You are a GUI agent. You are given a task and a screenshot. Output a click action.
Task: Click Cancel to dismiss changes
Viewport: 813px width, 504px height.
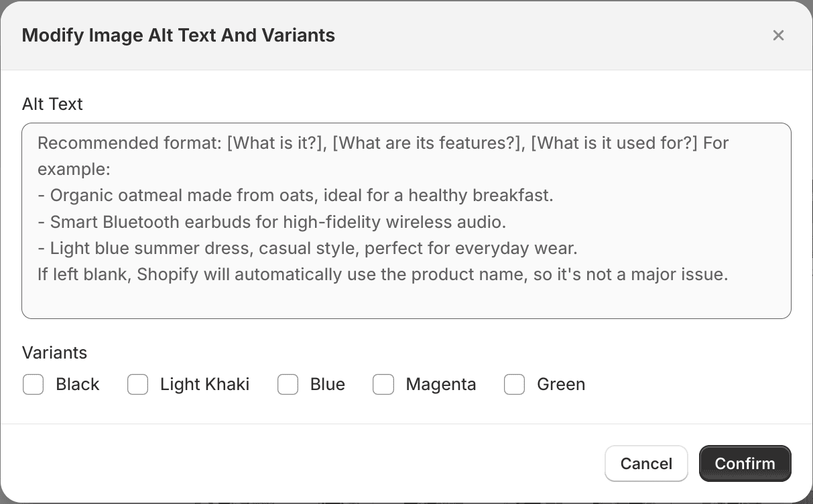[645, 463]
